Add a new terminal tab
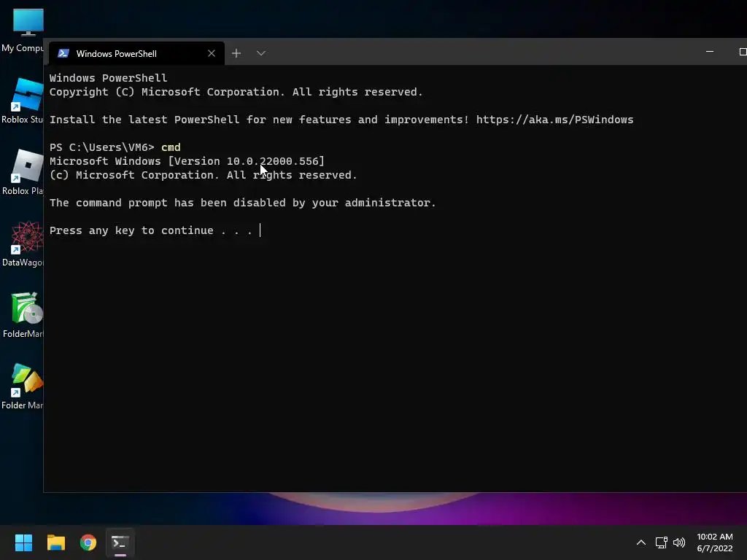The height and width of the screenshot is (560, 747). [x=236, y=53]
